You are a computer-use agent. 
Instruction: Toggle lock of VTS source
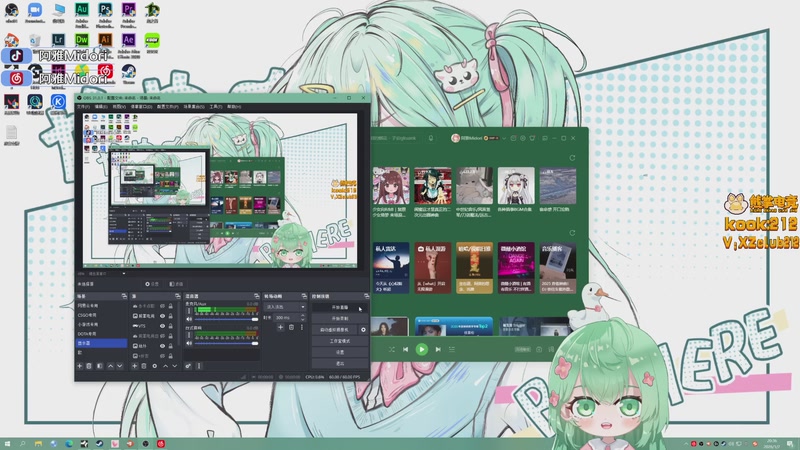click(x=170, y=326)
